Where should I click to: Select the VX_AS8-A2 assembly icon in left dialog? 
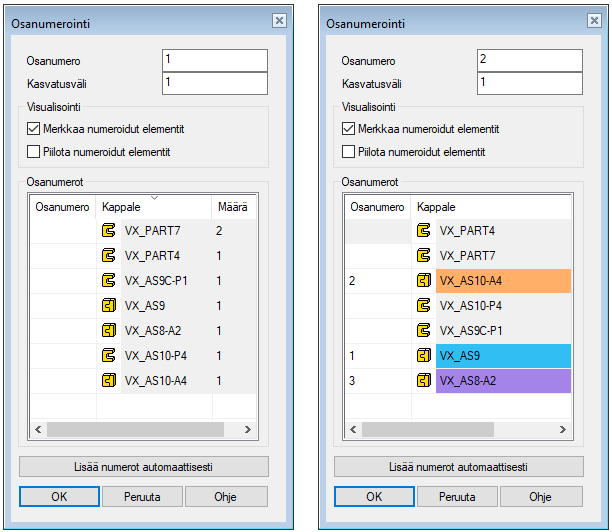point(109,331)
